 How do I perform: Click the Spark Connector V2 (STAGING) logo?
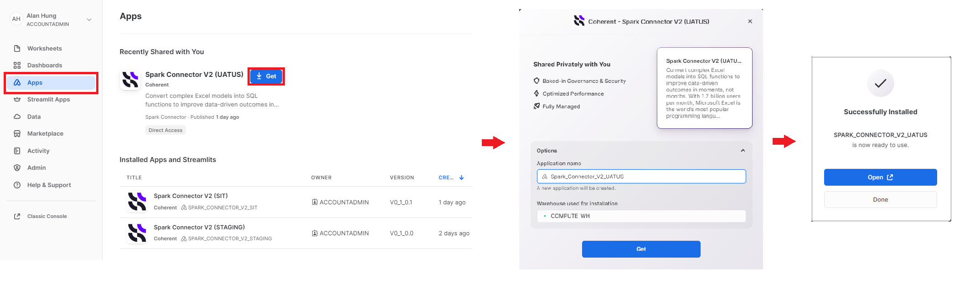[x=137, y=233]
